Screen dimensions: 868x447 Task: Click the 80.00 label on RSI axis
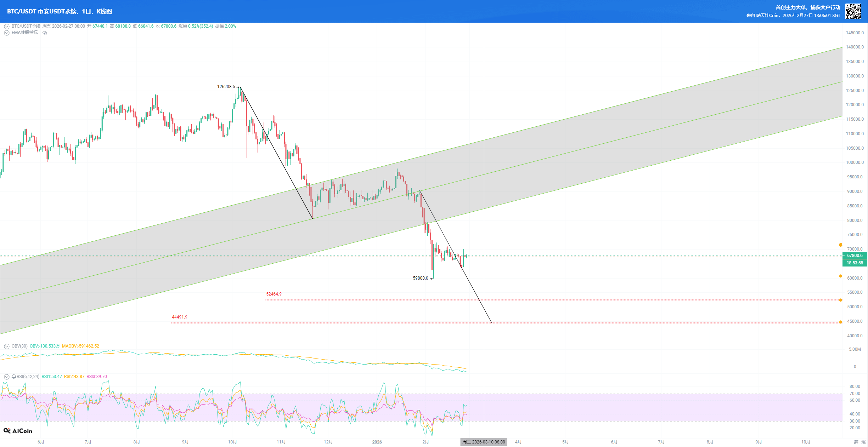click(x=855, y=386)
